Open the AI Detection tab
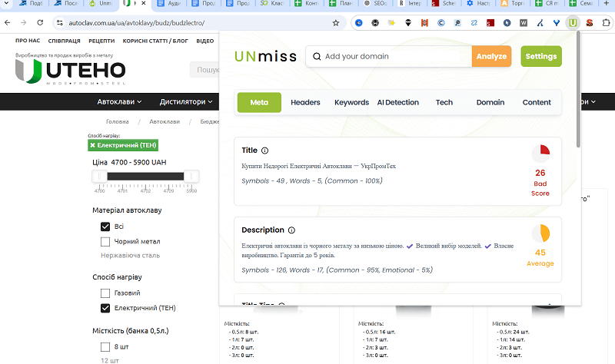 coord(397,102)
